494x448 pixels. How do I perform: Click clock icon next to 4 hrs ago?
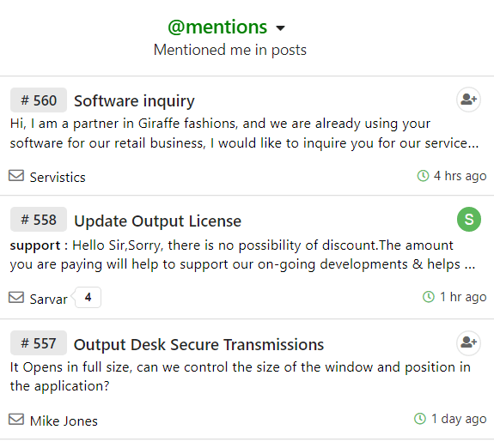(423, 176)
